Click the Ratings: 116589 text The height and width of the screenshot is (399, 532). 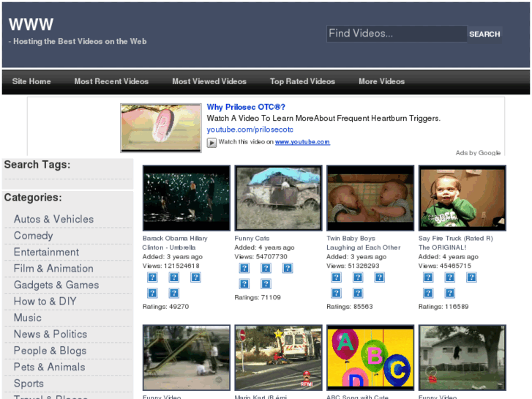coord(443,307)
